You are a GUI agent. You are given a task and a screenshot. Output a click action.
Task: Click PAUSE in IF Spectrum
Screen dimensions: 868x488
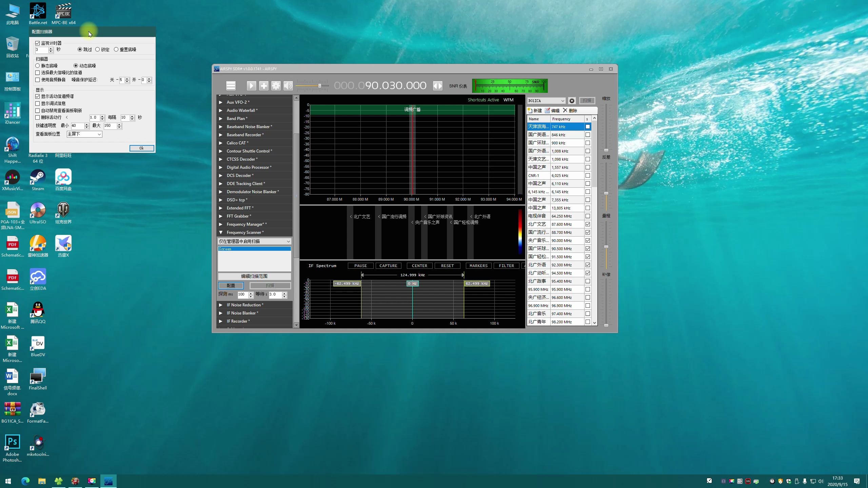[360, 266]
